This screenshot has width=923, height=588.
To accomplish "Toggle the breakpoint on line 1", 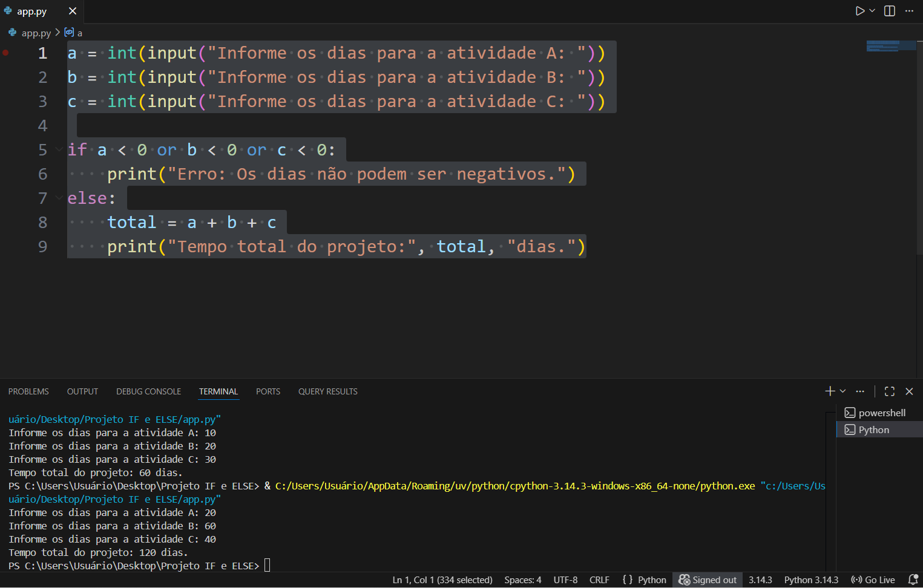I will tap(6, 53).
